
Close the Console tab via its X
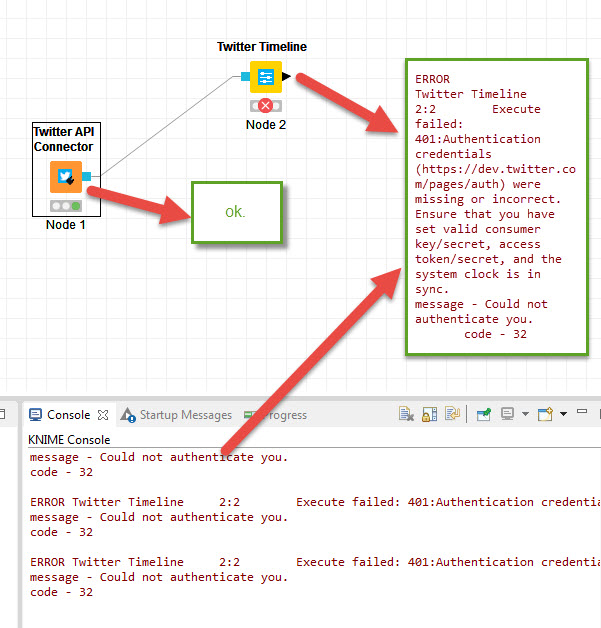(x=102, y=415)
